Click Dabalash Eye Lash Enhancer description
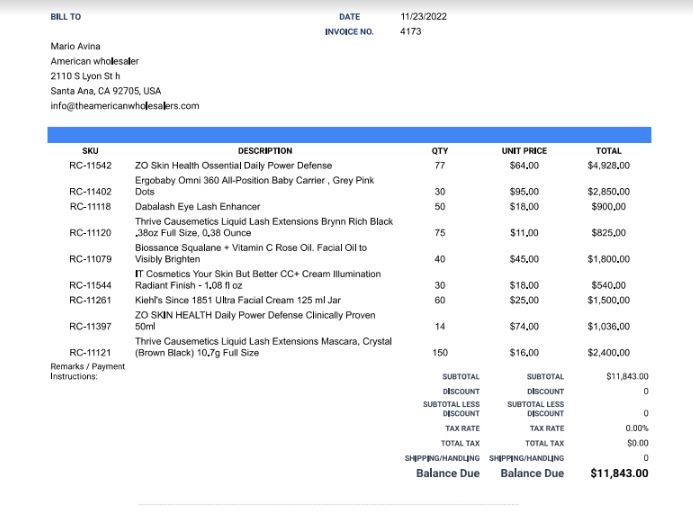Viewport: 693px width, 519px height. tap(198, 207)
